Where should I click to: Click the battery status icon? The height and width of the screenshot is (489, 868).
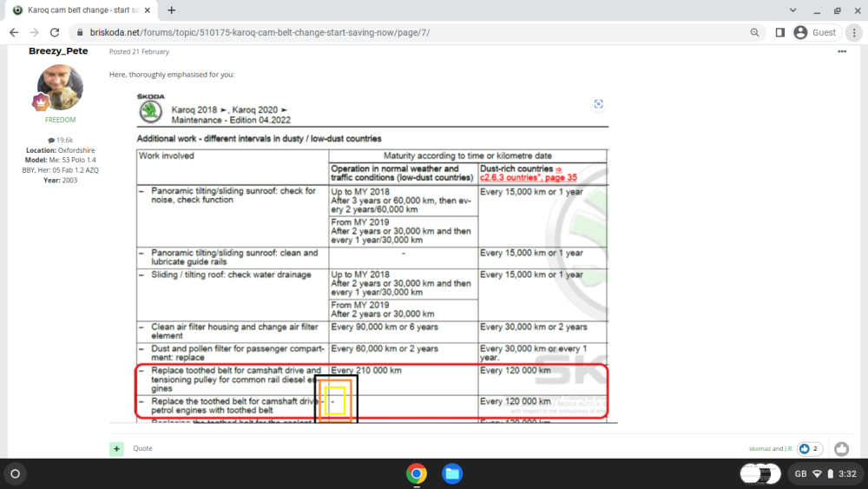point(831,474)
